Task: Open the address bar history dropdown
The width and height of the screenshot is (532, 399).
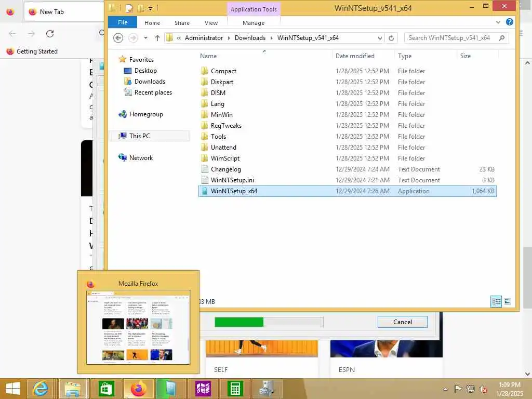Action: coord(380,38)
